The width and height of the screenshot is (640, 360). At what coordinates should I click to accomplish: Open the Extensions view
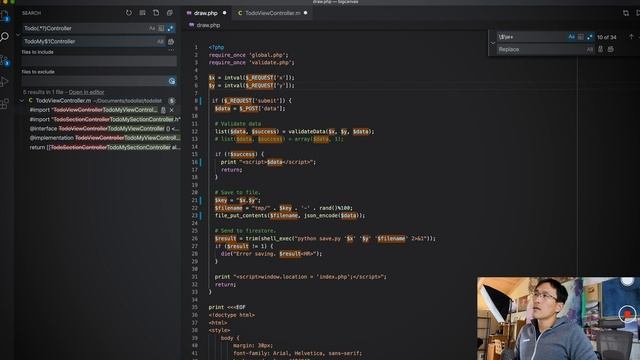[x=4, y=104]
